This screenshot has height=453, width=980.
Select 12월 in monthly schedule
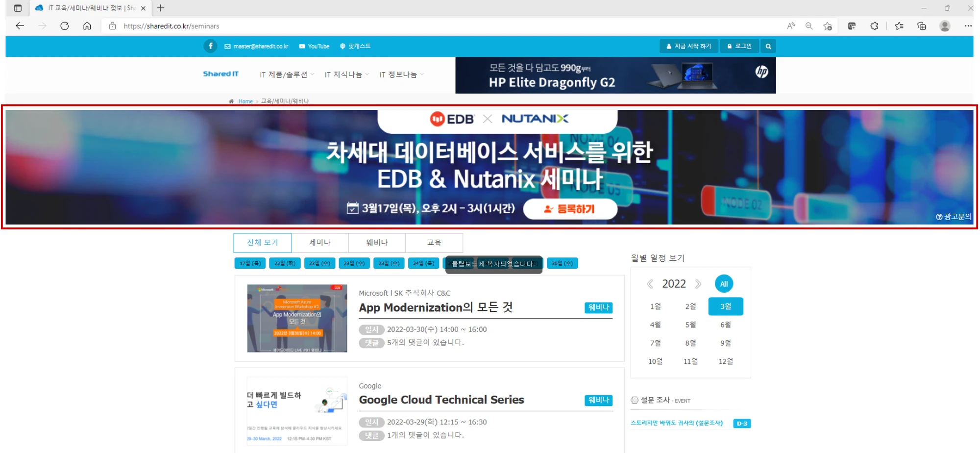[726, 361]
